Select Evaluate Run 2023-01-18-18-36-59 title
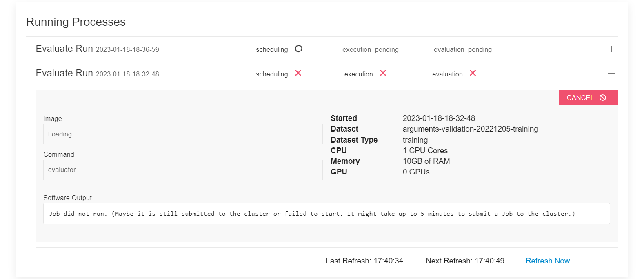The width and height of the screenshot is (644, 279). 97,49
